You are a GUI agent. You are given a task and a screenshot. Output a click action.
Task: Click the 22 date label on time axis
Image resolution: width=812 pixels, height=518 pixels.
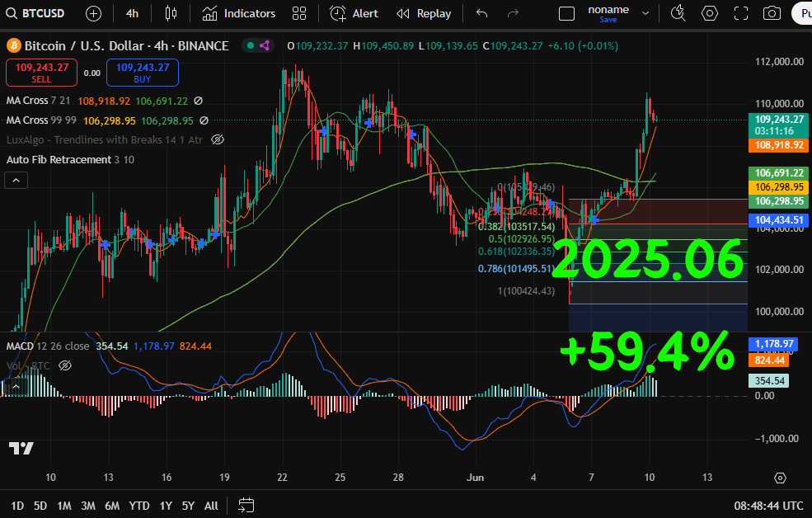coord(282,477)
